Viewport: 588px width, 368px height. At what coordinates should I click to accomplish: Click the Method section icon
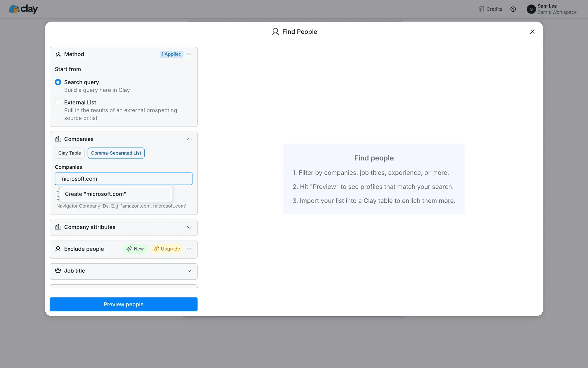[x=58, y=54]
